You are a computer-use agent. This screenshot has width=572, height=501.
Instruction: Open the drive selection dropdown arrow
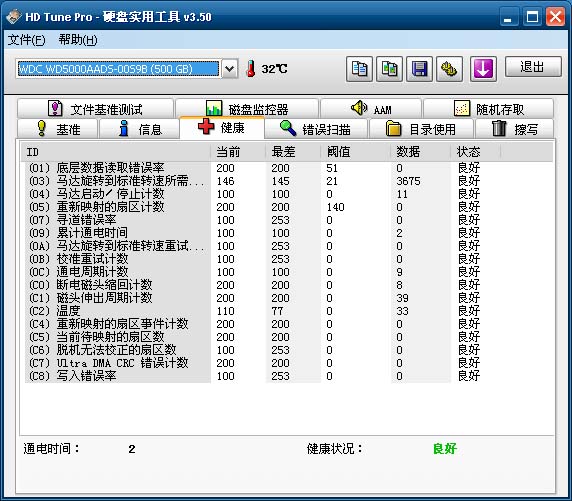pos(229,69)
